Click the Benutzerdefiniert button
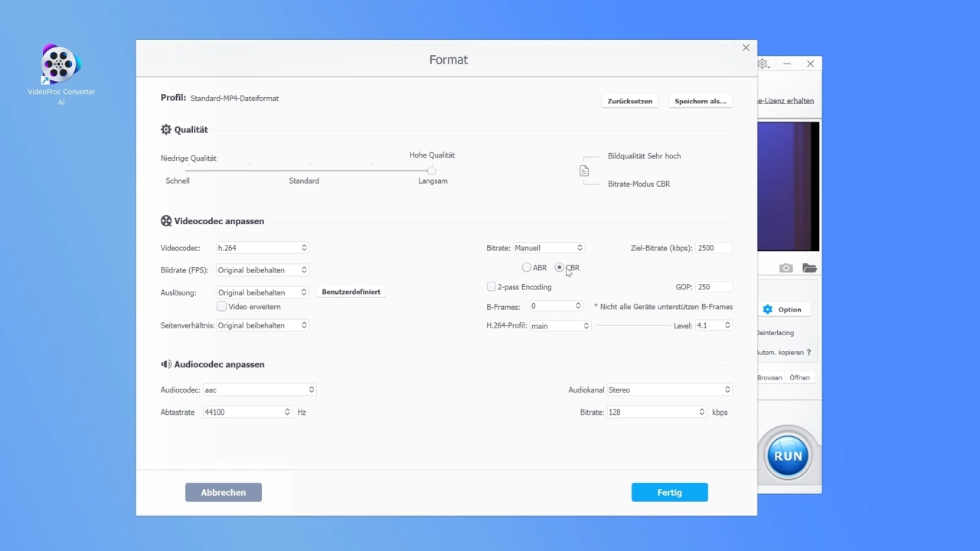The image size is (980, 551). pos(351,292)
